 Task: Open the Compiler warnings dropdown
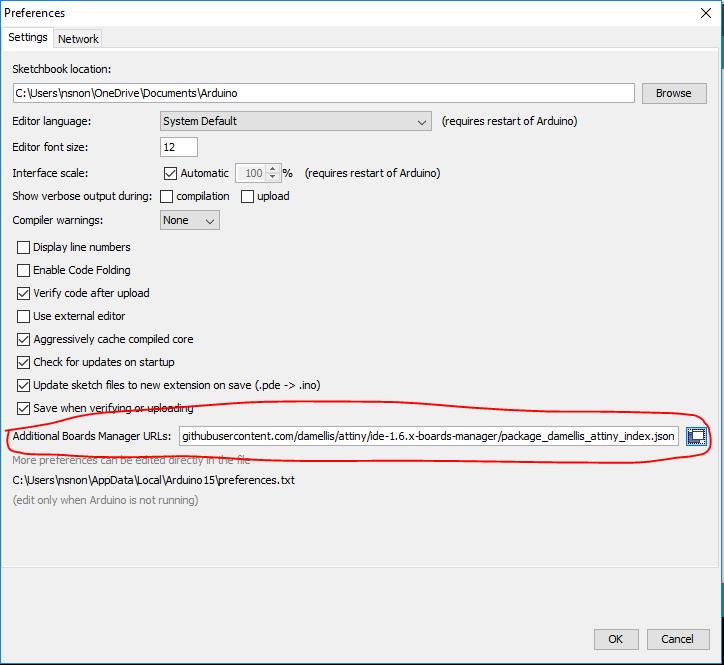tap(190, 220)
